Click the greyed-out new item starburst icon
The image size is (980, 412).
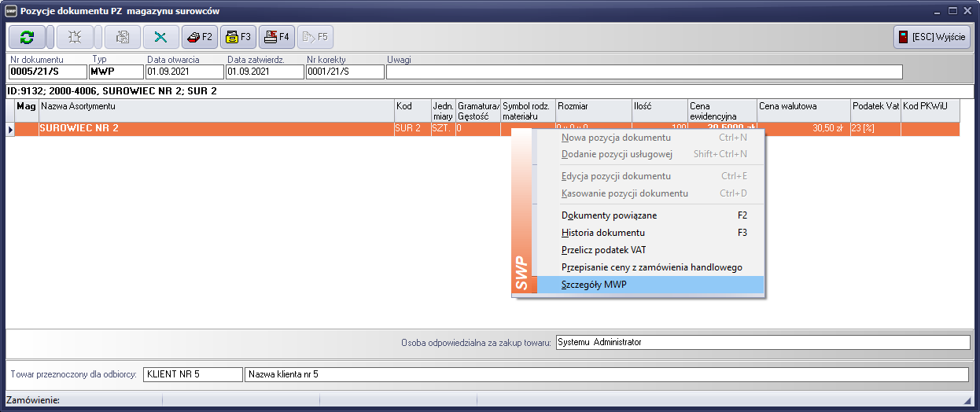click(75, 37)
